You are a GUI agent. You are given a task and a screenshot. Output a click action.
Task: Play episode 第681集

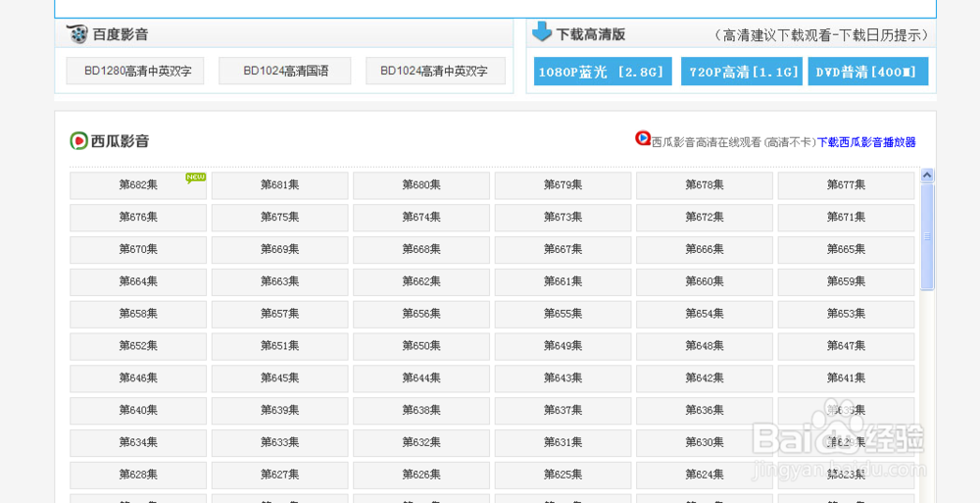point(279,185)
